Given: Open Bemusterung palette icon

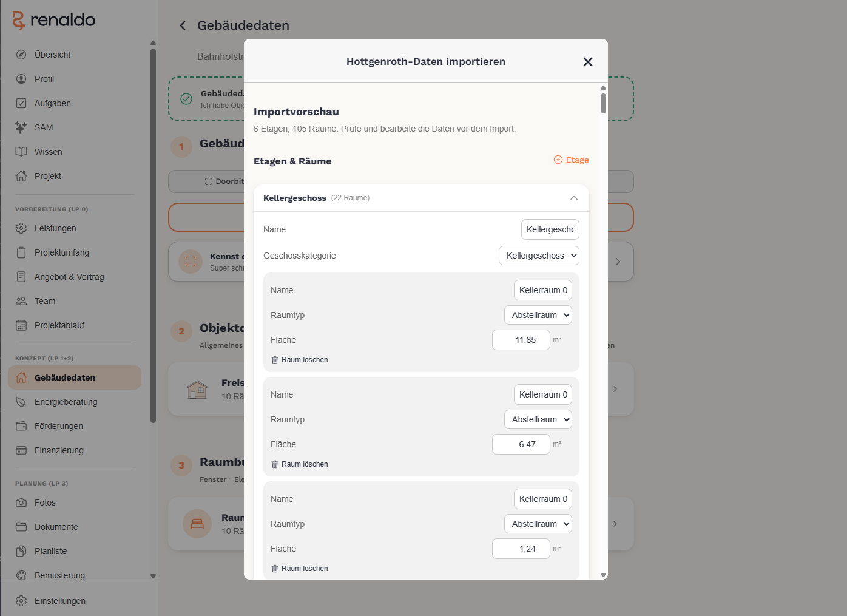Looking at the screenshot, I should pyautogui.click(x=21, y=575).
